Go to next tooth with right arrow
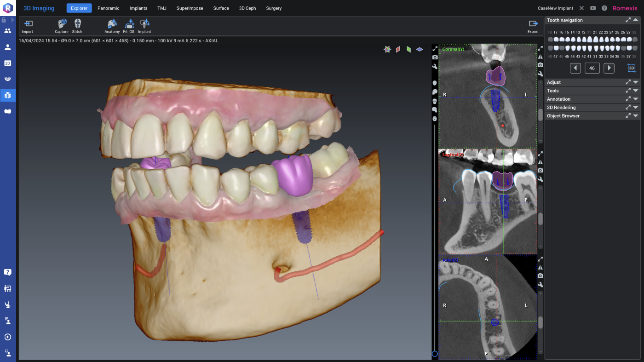The image size is (644, 362). coord(609,68)
